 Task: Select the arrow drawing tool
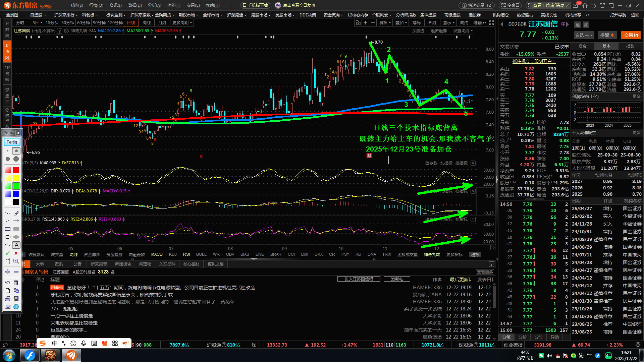click(16, 221)
